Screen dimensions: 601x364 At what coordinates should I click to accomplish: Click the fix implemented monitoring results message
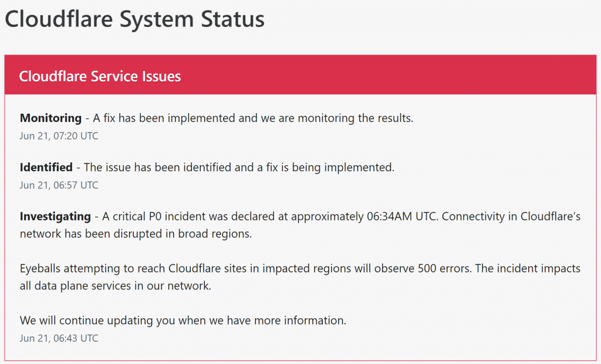253,118
